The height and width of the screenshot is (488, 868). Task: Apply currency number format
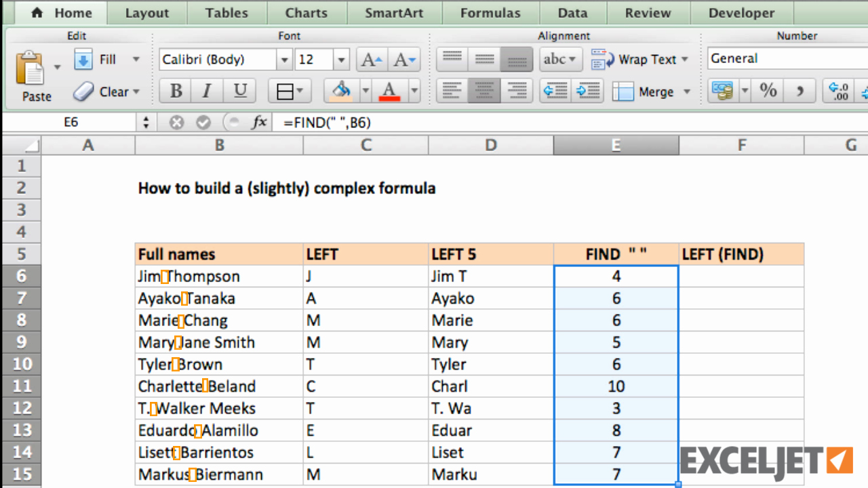point(724,91)
